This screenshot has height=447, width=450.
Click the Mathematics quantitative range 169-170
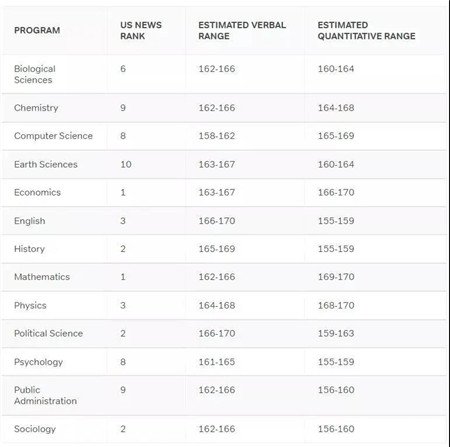pyautogui.click(x=336, y=277)
